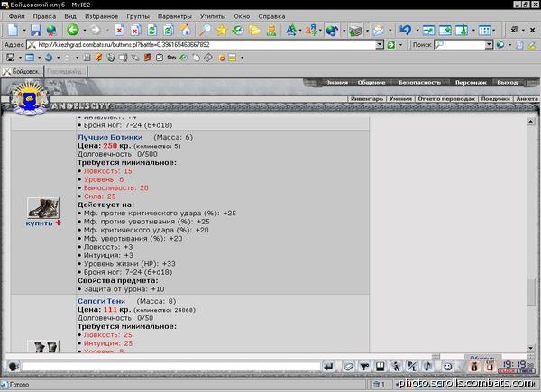Click the orange lightning bolt icon
Viewport: 541px width, 392px height.
98,58
